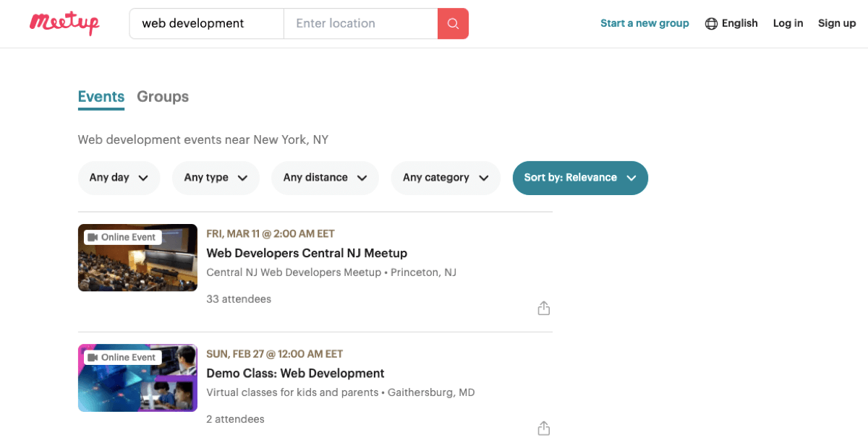Click the globe language icon
Viewport: 868px width, 448px height.
tap(711, 23)
